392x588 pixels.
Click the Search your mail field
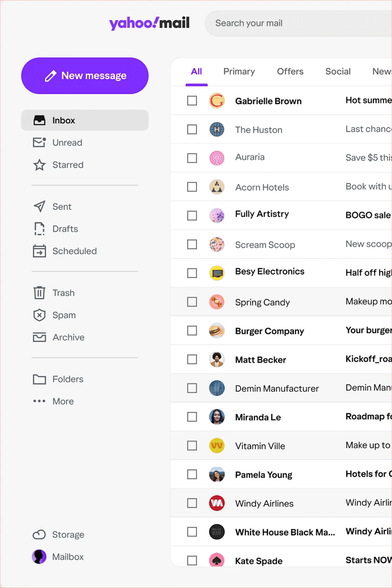coord(298,23)
